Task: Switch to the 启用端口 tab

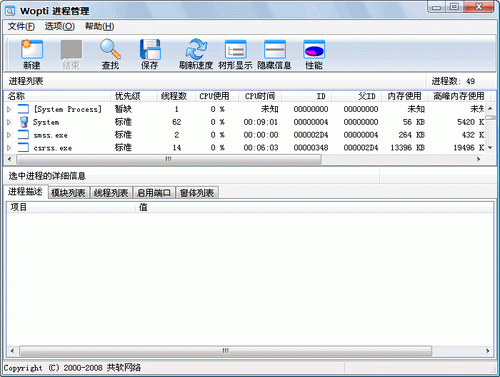Action: pos(154,193)
